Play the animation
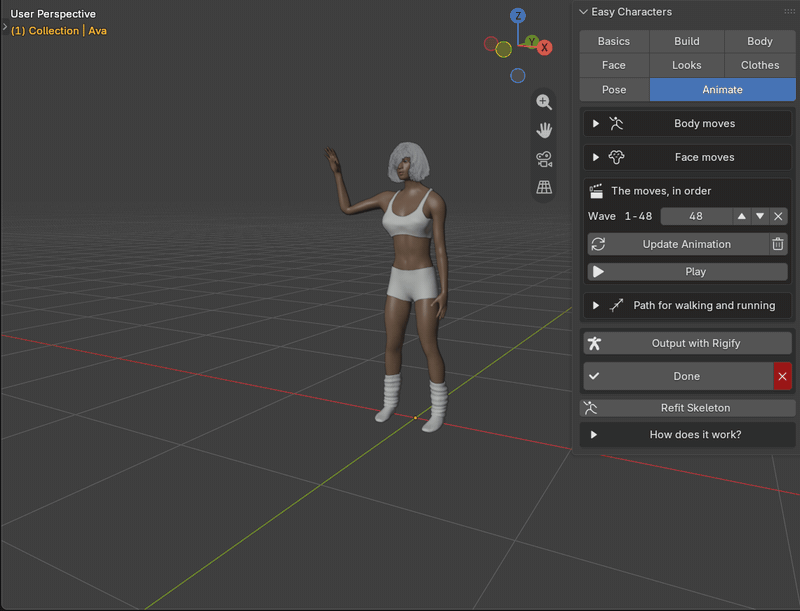800x611 pixels. click(x=687, y=272)
